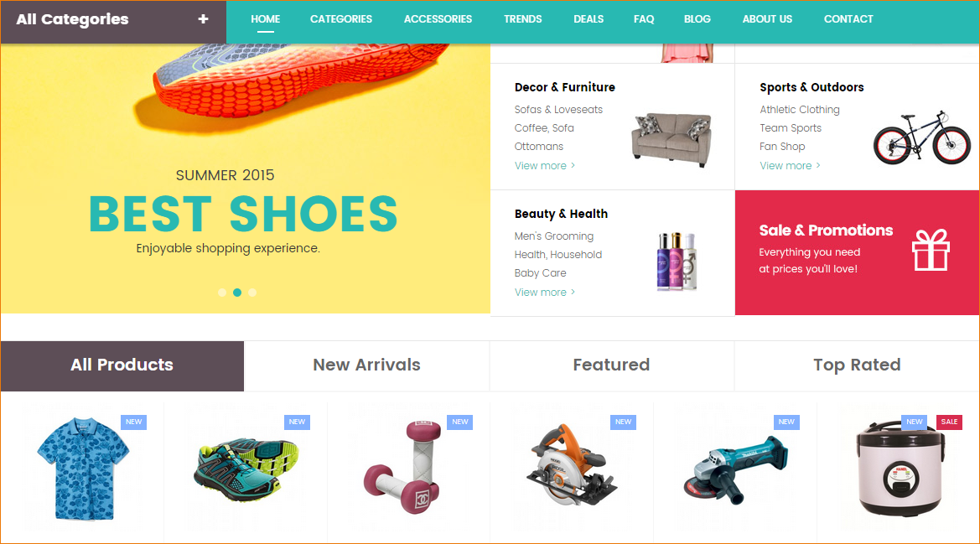Select the first slider dot
The image size is (980, 544).
222,293
